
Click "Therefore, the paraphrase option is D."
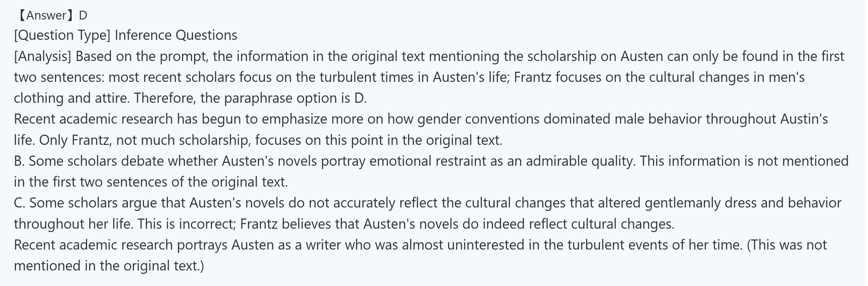[x=250, y=98]
